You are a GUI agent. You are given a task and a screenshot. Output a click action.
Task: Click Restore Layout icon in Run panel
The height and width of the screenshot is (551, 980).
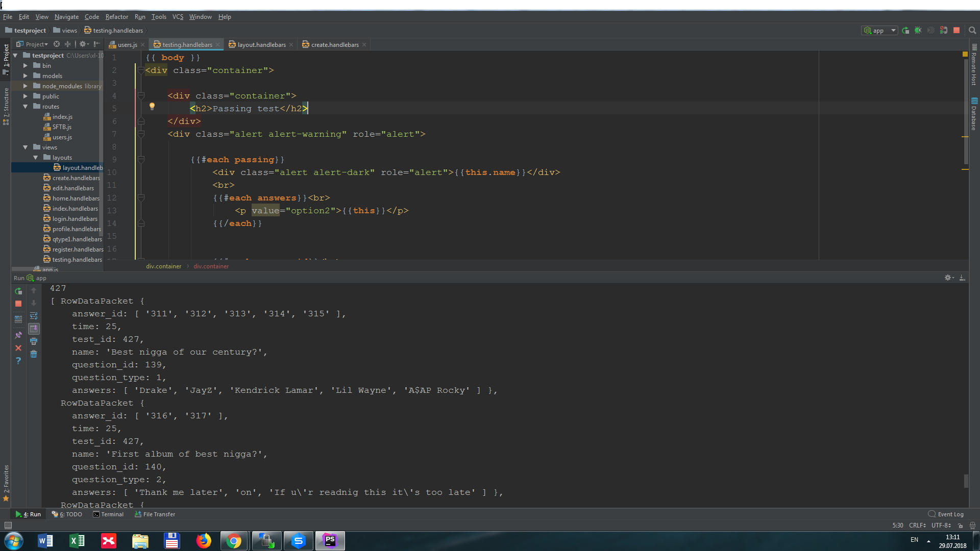coord(18,319)
